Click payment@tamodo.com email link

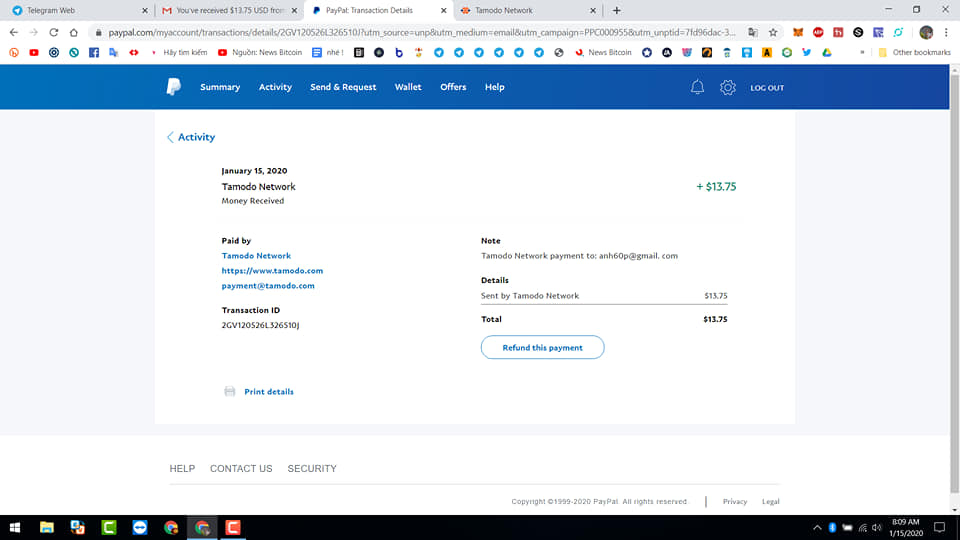point(268,286)
